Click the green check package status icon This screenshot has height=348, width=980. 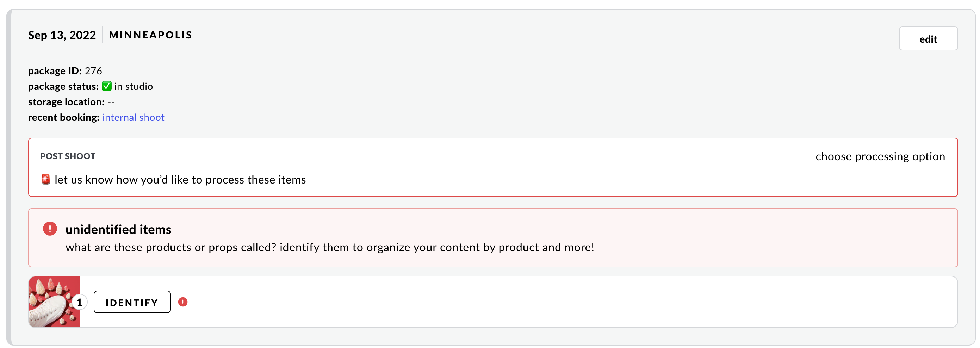(x=106, y=86)
